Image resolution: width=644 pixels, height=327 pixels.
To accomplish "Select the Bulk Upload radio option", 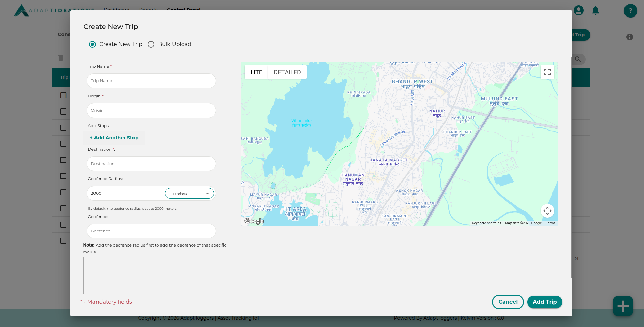I will (151, 44).
